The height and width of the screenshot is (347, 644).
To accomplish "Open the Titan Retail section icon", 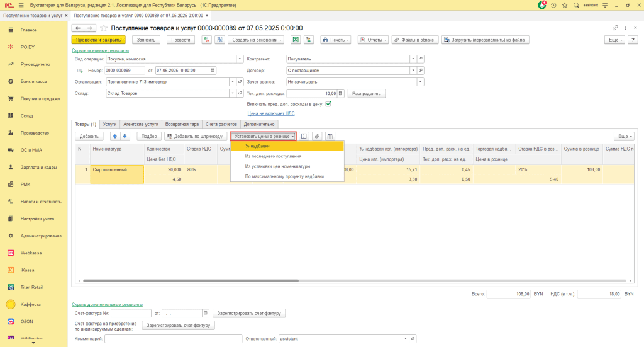I will click(x=11, y=287).
